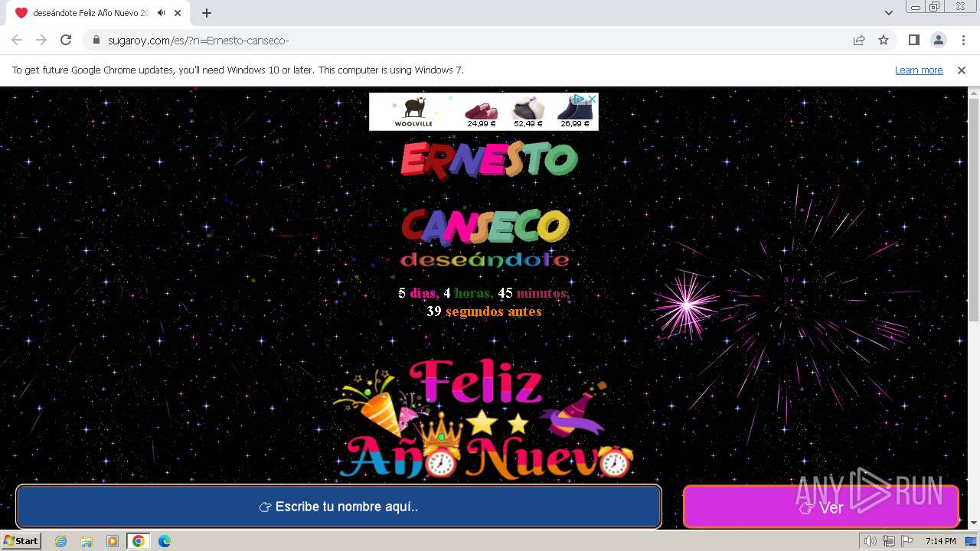Open the 7:14 PM system clock

[x=940, y=541]
